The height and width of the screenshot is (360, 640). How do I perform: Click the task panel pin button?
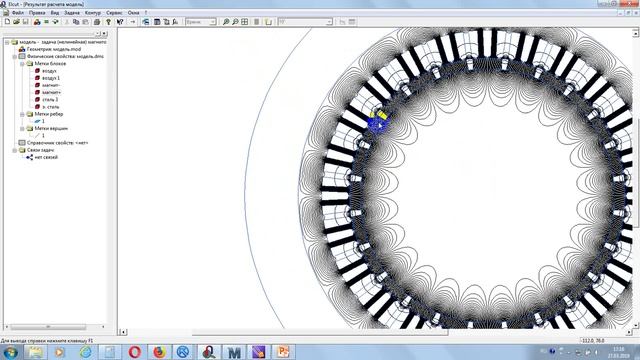(98, 33)
